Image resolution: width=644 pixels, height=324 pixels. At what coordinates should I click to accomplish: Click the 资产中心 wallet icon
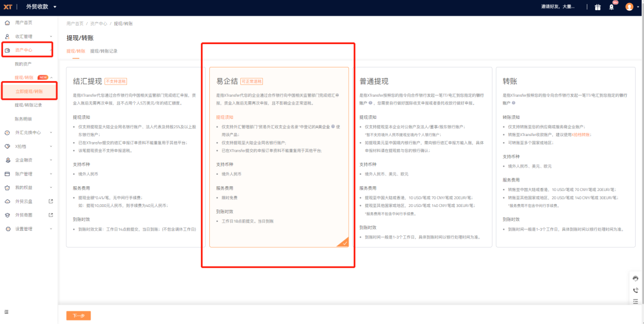click(x=7, y=50)
